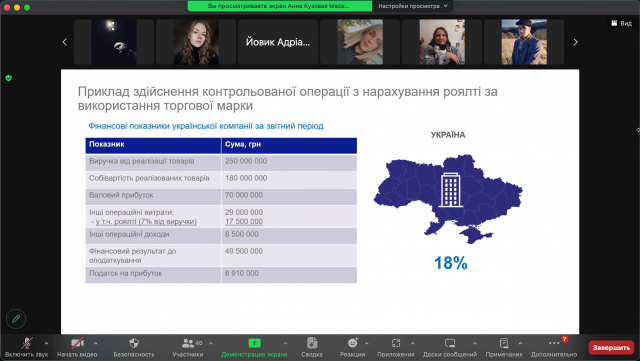
Task: Show previous participants with left arrow
Action: 64,42
